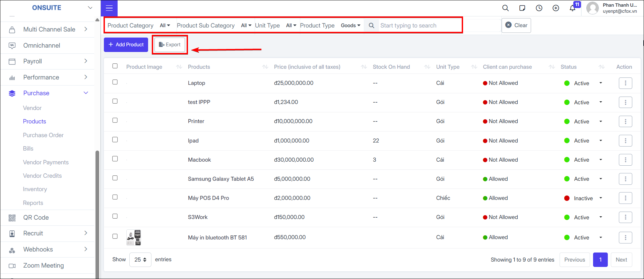
Task: Collapse the Purchase sidebar section
Action: point(86,93)
